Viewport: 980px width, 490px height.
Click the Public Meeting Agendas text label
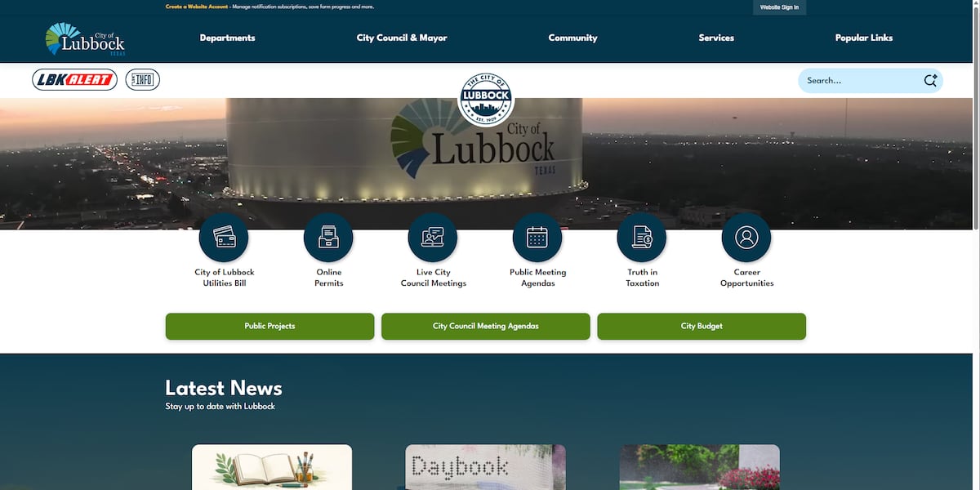(x=538, y=278)
